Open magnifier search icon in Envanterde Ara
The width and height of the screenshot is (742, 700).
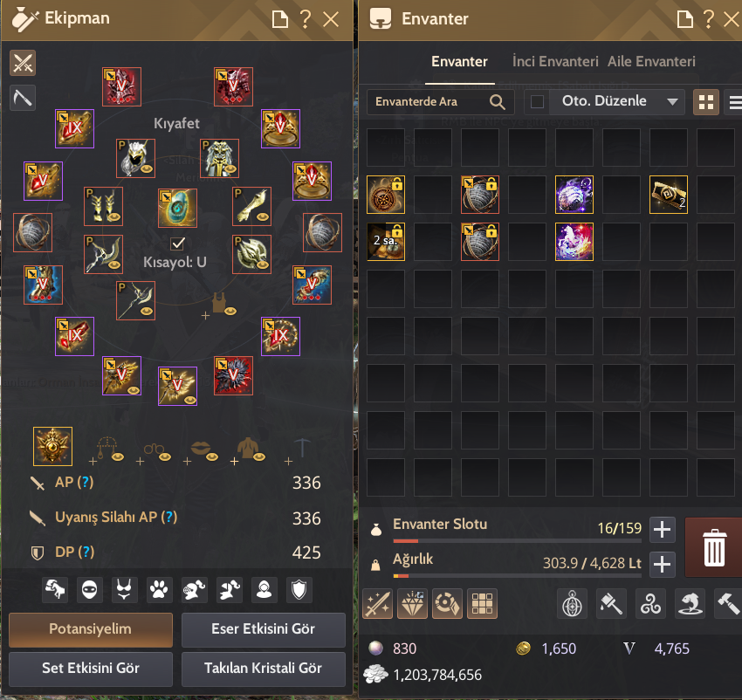coord(497,102)
